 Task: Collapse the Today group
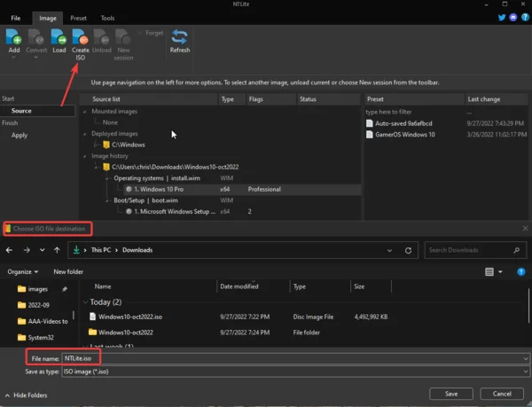(85, 302)
